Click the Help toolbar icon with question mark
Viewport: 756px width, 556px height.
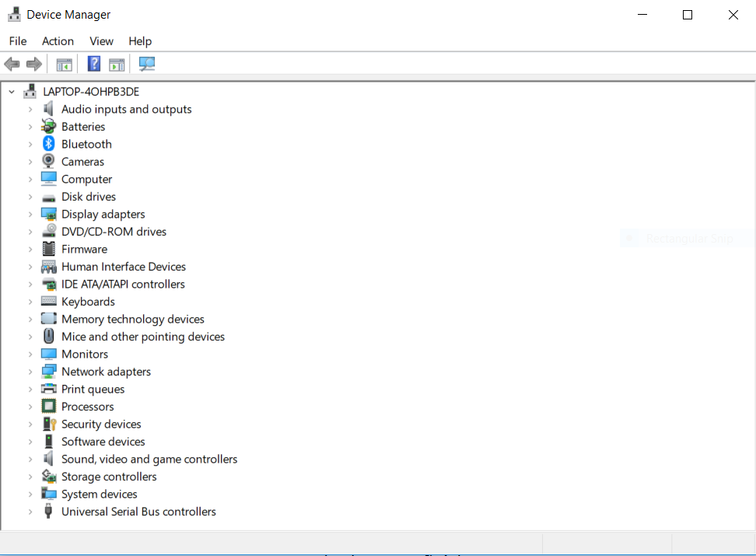94,64
